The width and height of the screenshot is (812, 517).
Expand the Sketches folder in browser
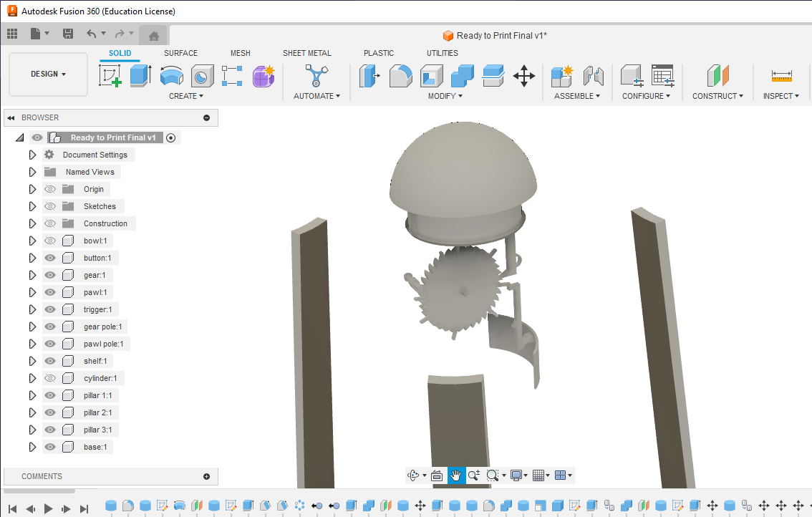pyautogui.click(x=32, y=206)
